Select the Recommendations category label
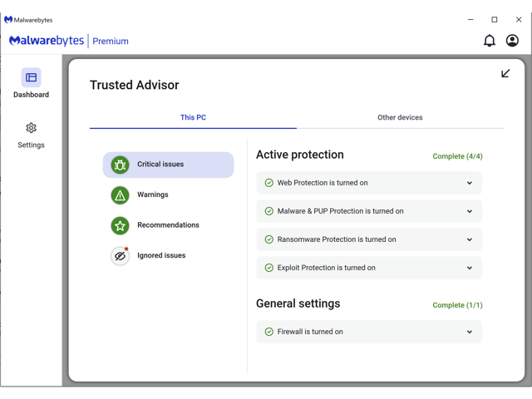 point(168,225)
